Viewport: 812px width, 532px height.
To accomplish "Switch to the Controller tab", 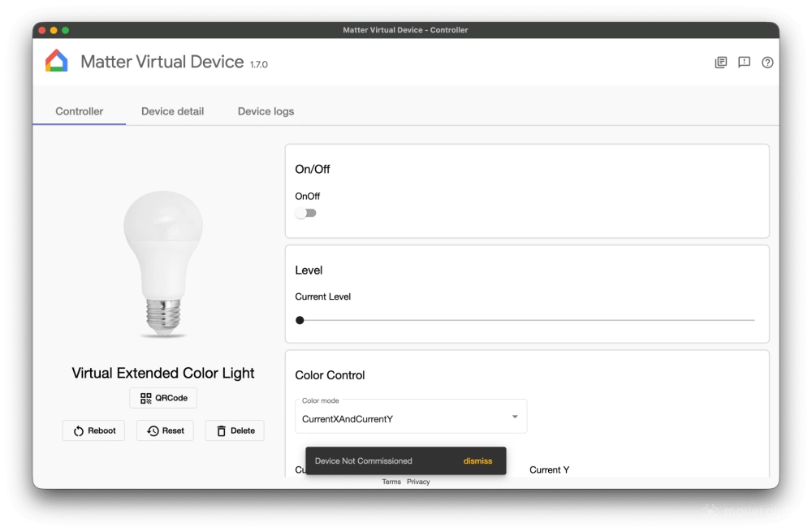I will [80, 111].
